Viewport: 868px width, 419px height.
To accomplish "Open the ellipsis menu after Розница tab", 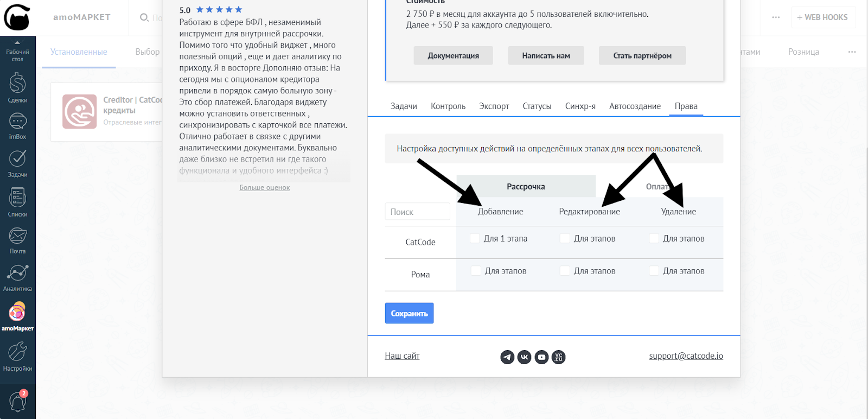I will coord(852,52).
